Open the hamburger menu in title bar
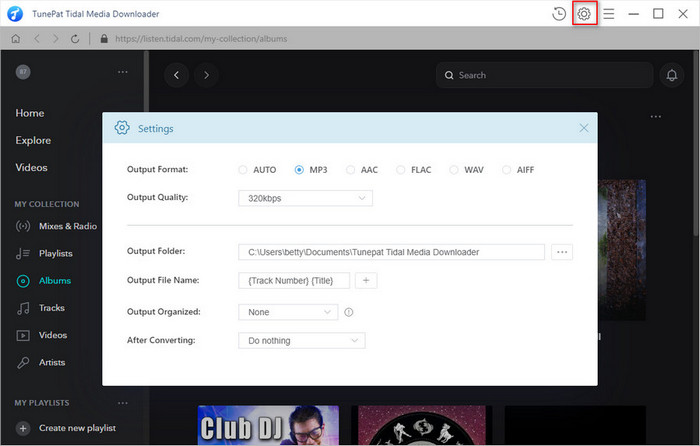Viewport: 700px width, 446px height. click(x=608, y=14)
